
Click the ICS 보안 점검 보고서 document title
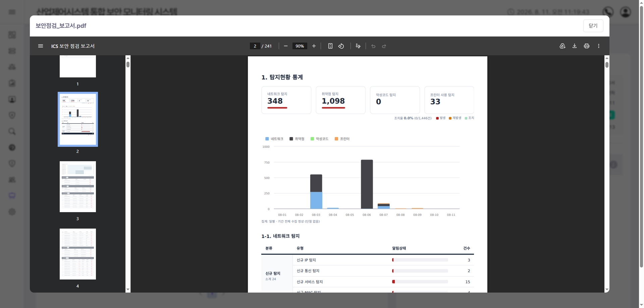tap(73, 46)
